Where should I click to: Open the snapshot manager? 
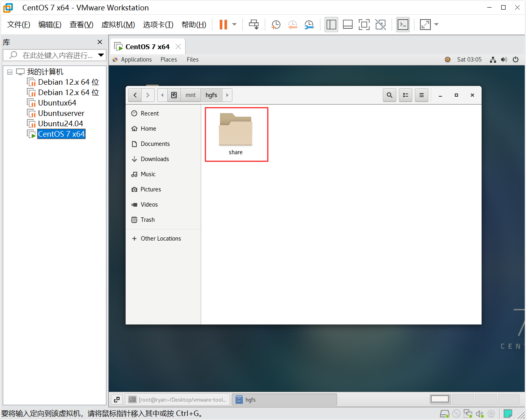pos(309,24)
